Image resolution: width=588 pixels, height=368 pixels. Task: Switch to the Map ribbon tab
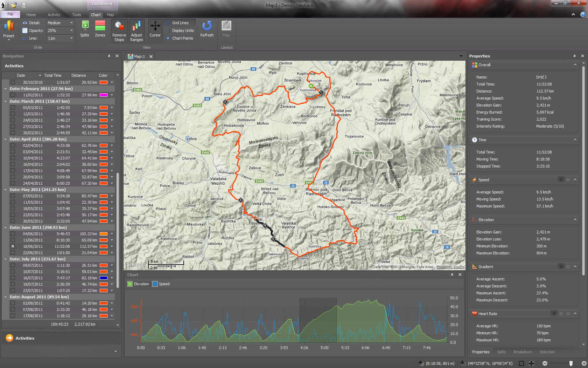tap(110, 15)
